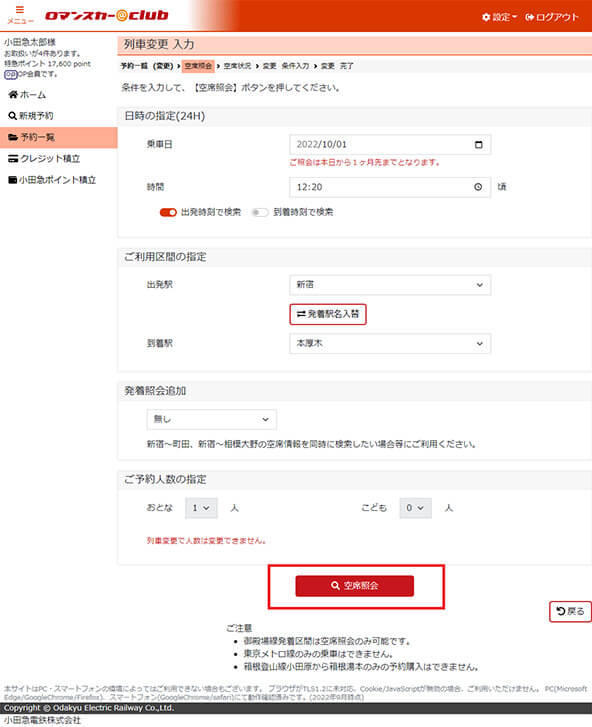592x727 pixels.
Task: Expand the 到着駅 dropdown showing 本厚木
Action: pos(390,344)
